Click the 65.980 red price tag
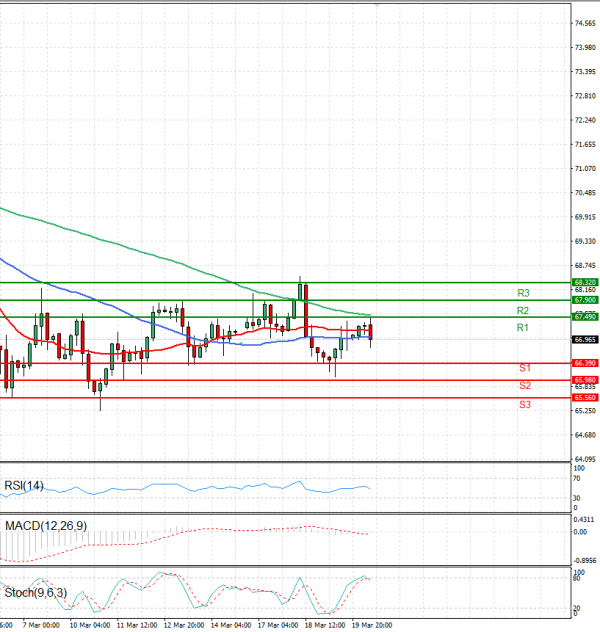The height and width of the screenshot is (632, 600). point(585,380)
